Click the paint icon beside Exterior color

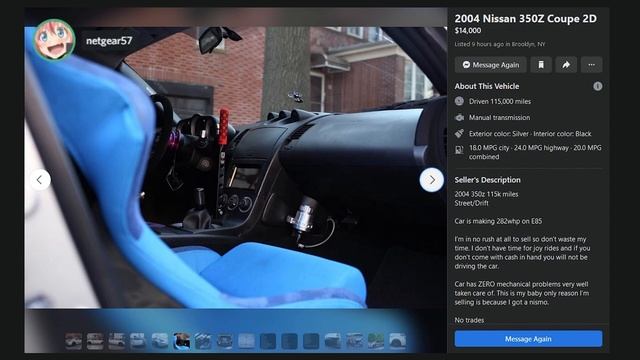459,133
